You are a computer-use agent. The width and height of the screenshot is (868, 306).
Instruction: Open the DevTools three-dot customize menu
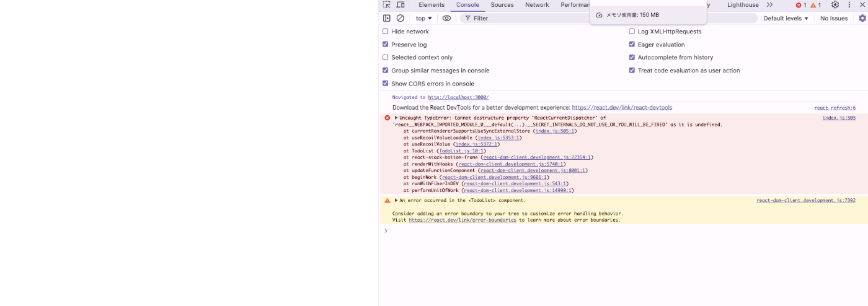849,5
